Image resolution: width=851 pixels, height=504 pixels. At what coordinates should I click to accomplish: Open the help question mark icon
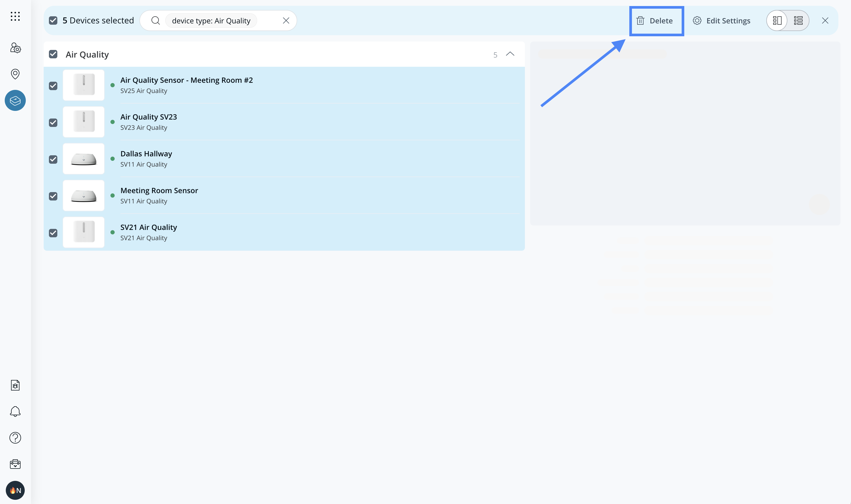15,438
